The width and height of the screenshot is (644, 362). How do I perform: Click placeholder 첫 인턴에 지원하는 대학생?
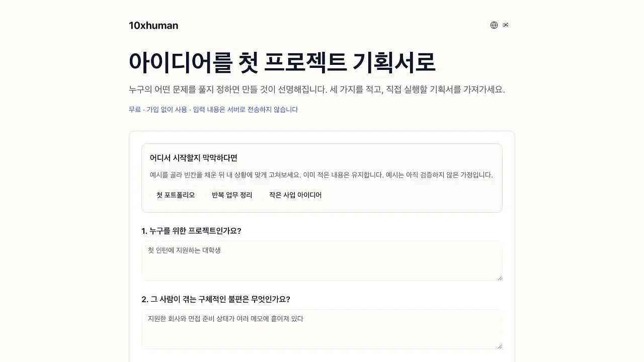point(184,250)
